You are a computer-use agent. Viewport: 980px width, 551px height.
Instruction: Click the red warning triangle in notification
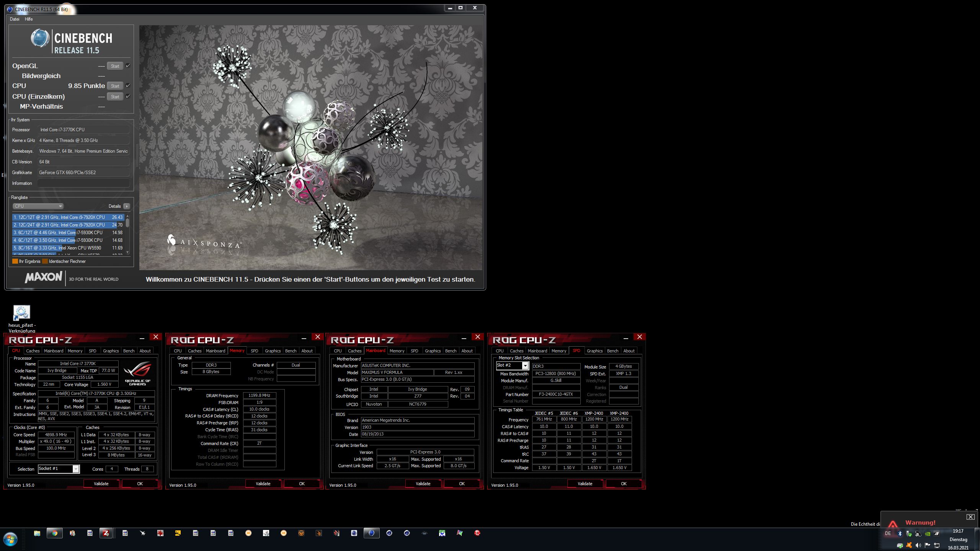893,523
